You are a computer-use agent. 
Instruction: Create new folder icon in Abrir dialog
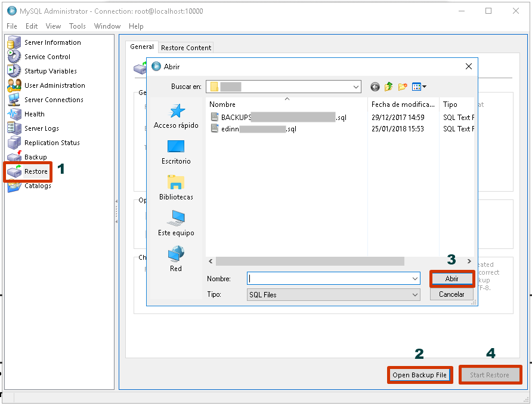(x=403, y=87)
